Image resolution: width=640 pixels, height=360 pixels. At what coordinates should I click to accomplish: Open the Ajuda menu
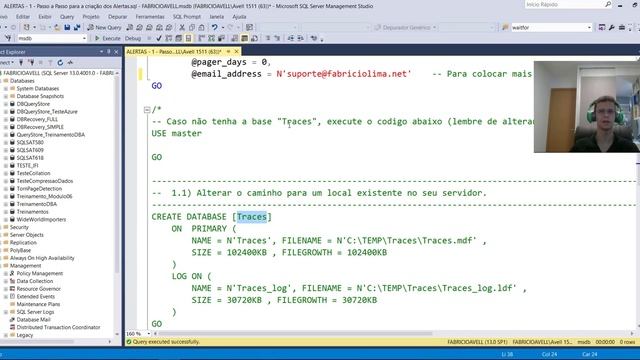click(239, 17)
